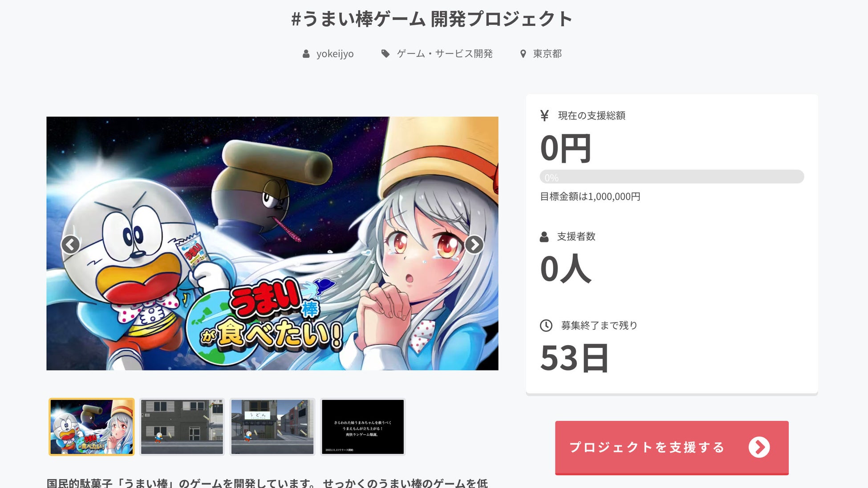The width and height of the screenshot is (868, 488).
Task: Open the yokeijyo author link
Action: (335, 54)
